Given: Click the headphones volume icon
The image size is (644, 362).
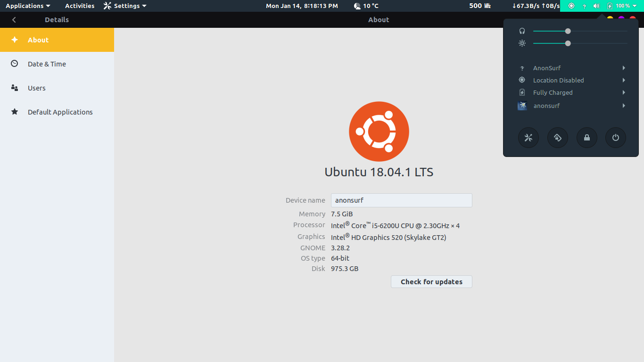Looking at the screenshot, I should (x=522, y=31).
